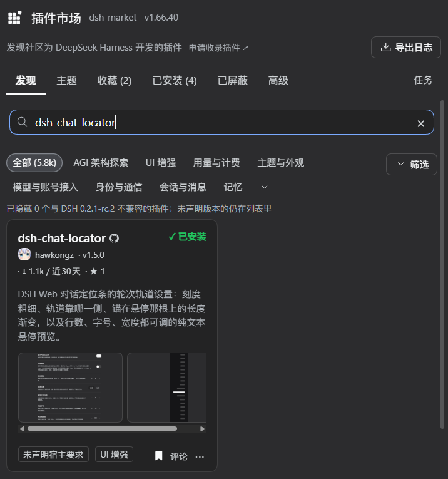Filter by 身份与通信 category

[x=119, y=187]
